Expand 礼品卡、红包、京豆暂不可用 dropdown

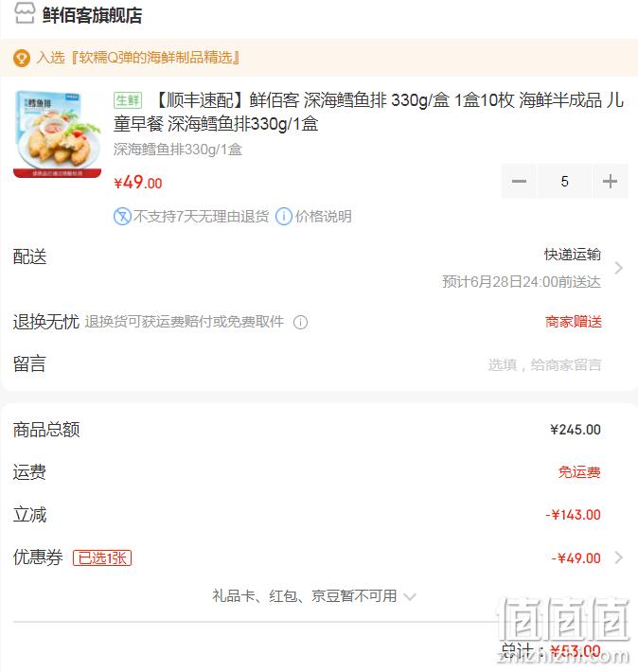point(314,596)
